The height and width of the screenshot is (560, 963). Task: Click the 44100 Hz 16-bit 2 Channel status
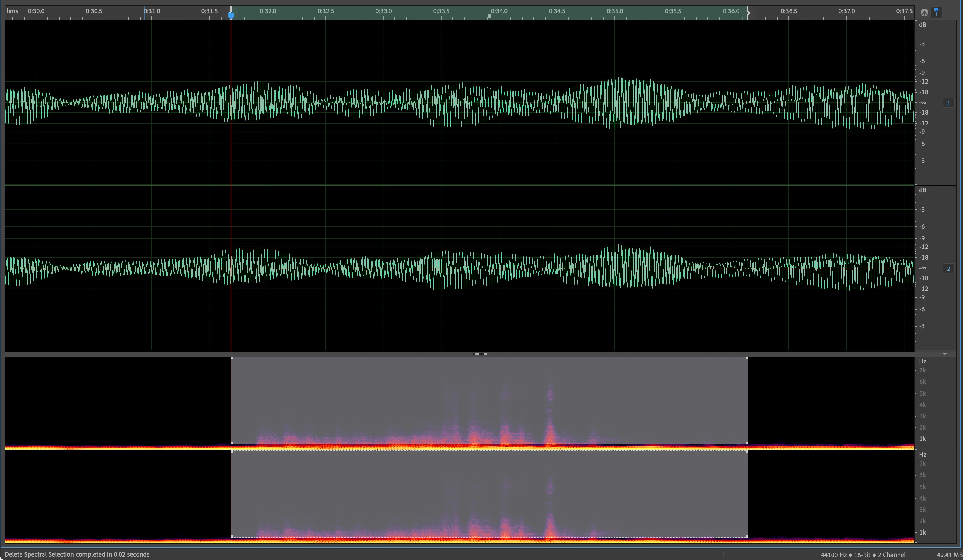tap(863, 555)
